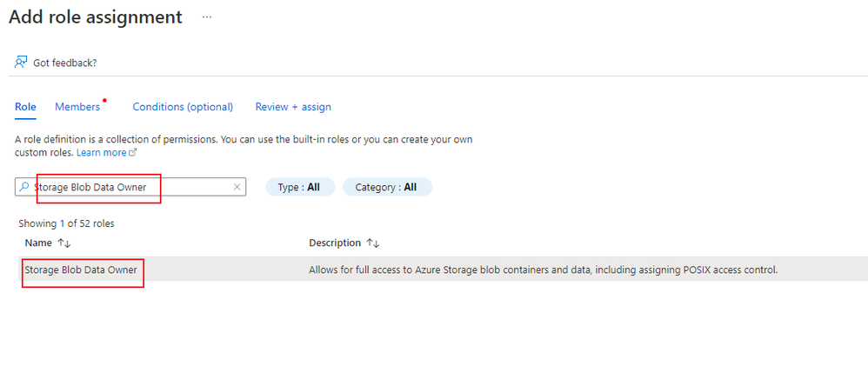Open the Type: All filter

[299, 187]
